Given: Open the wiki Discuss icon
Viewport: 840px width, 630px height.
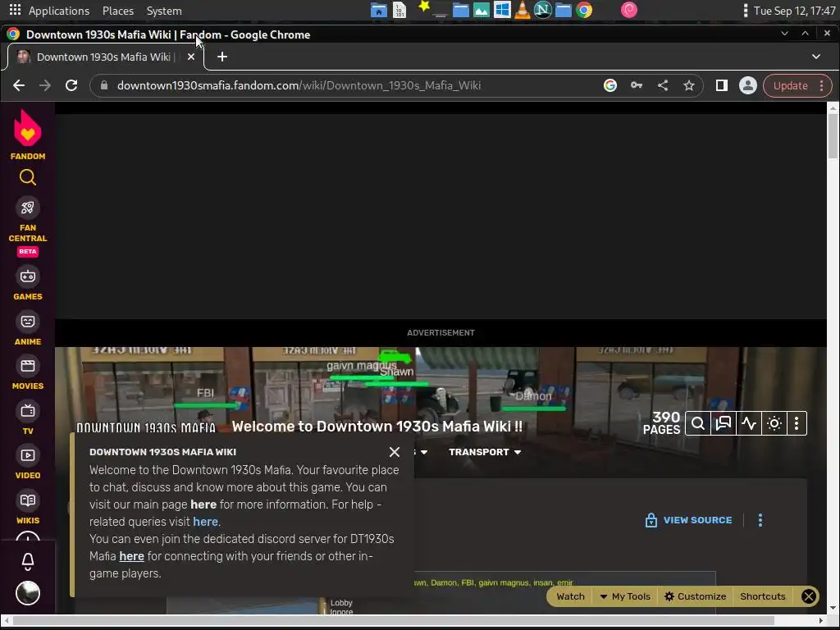Looking at the screenshot, I should point(724,424).
